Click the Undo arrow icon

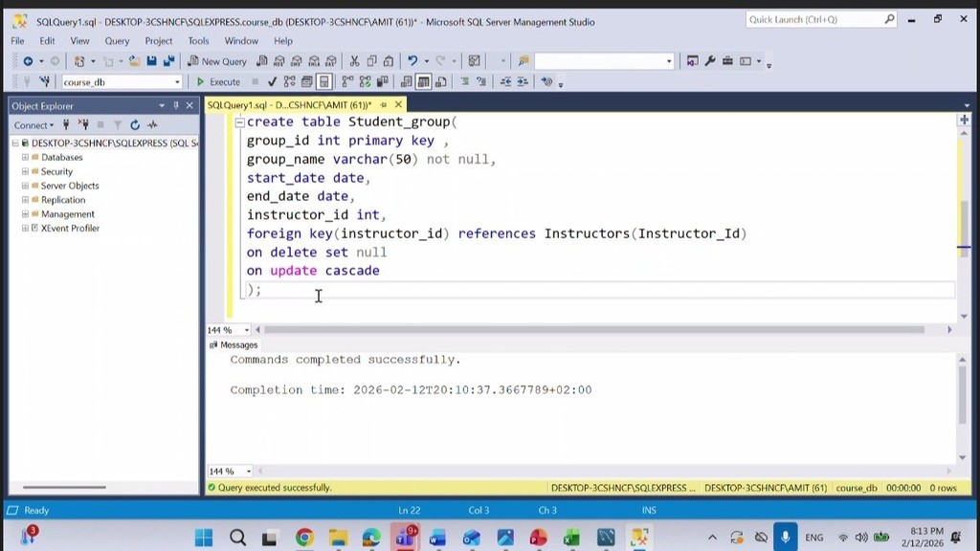coord(412,61)
